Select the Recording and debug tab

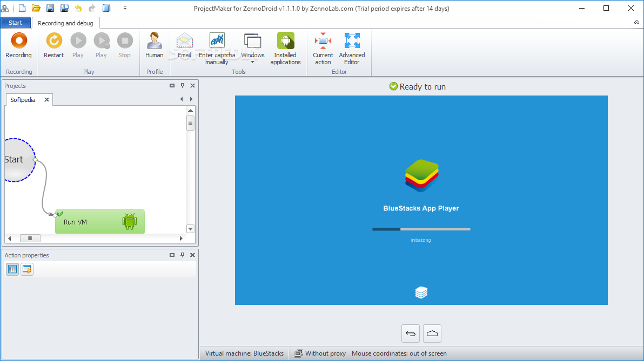click(66, 23)
